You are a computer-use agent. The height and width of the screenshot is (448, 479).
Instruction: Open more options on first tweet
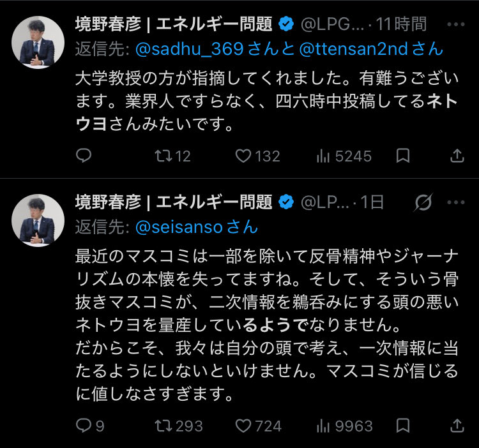coord(455,24)
